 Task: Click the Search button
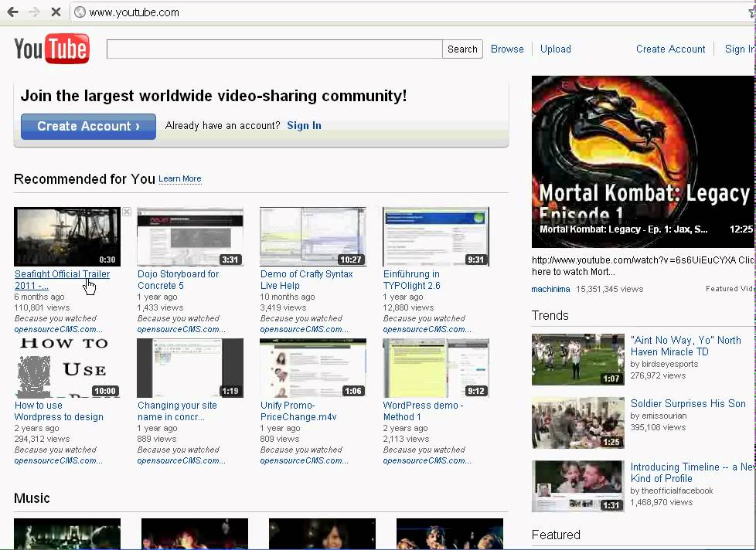click(x=462, y=49)
